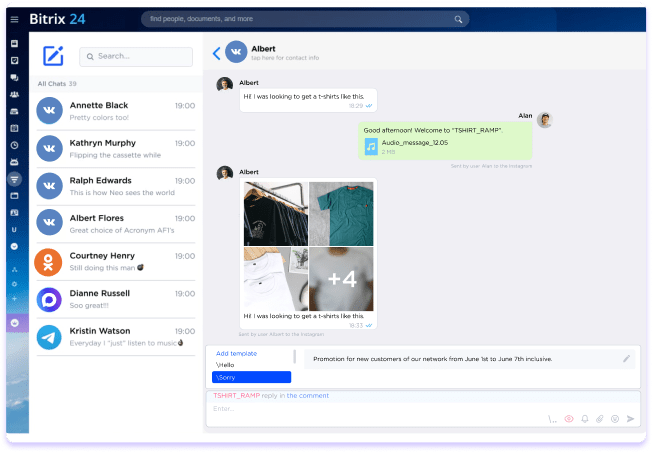The height and width of the screenshot is (453, 653).
Task: Open Dianne Russell chat
Action: pyautogui.click(x=116, y=299)
